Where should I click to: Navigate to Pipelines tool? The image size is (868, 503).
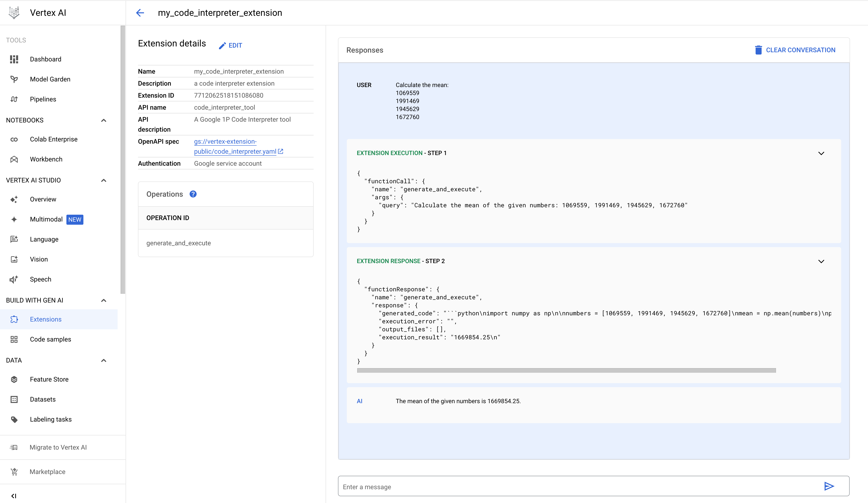click(x=43, y=99)
